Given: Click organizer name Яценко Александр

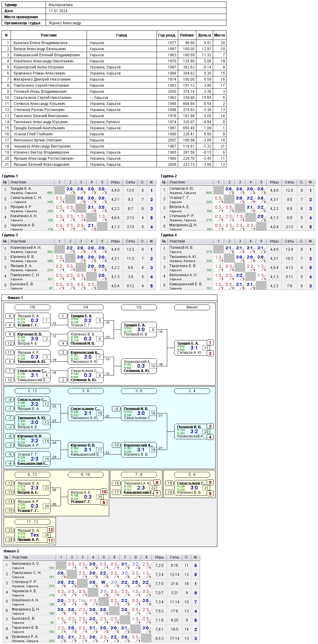Looking at the screenshot, I should click(65, 23).
